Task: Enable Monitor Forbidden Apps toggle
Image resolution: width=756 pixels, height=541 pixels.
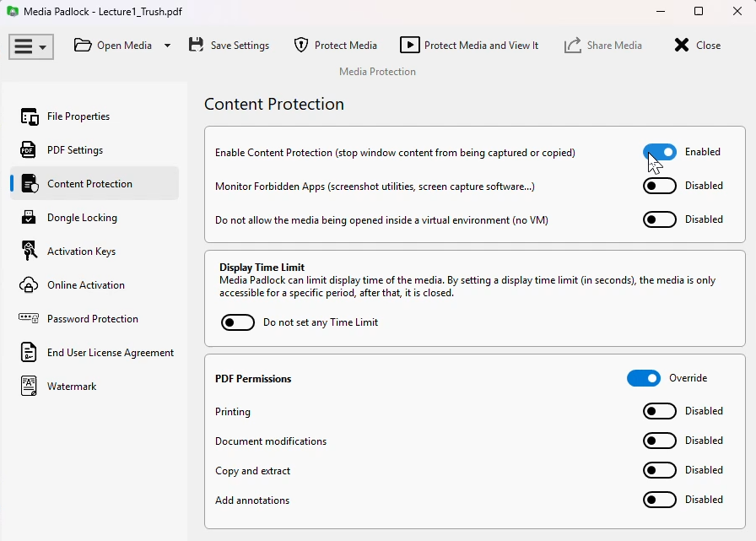Action: pyautogui.click(x=660, y=186)
